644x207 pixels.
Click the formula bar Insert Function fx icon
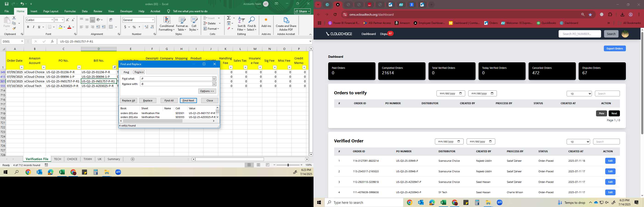click(52, 41)
